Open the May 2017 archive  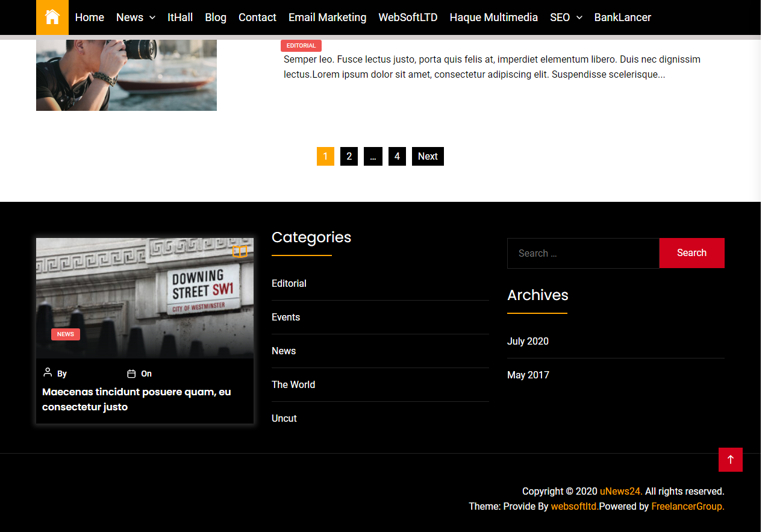(528, 375)
